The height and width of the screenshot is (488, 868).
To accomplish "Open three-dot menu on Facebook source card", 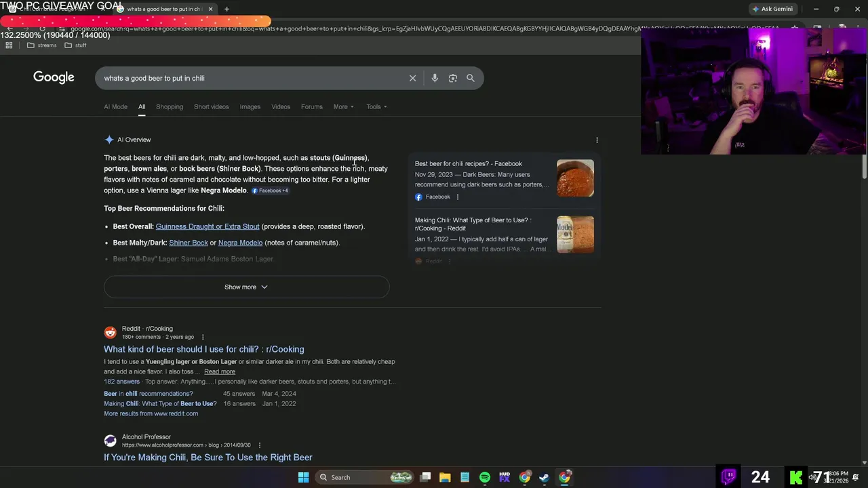I will (457, 197).
